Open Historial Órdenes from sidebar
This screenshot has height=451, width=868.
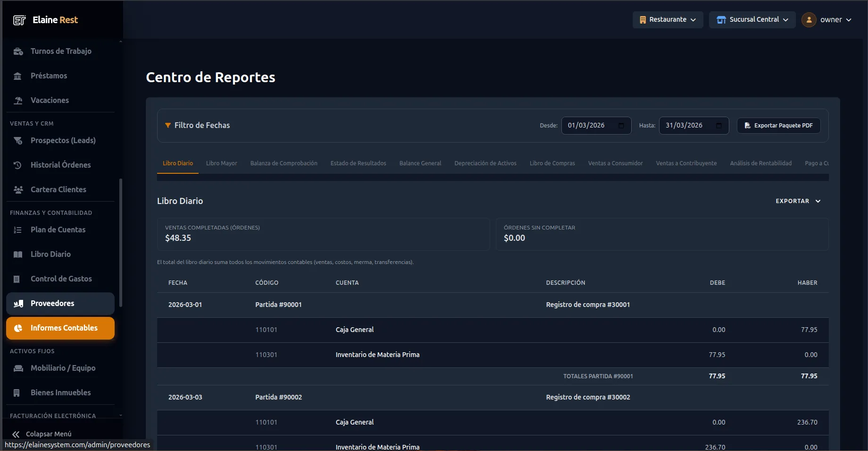coord(60,165)
